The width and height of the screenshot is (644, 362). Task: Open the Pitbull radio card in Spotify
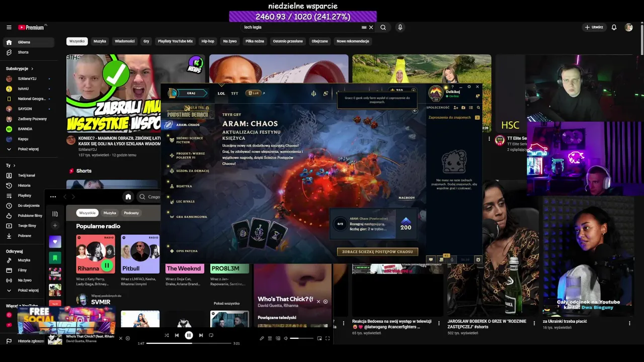point(140,254)
